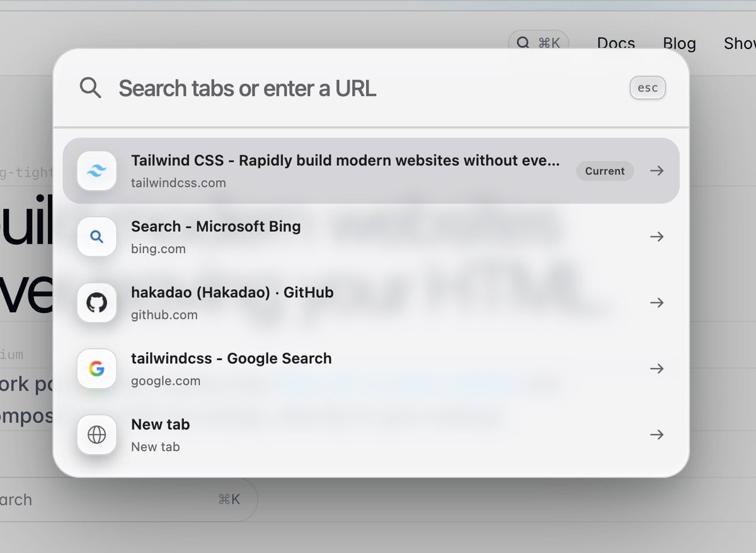Dismiss the dialog with the esc button
The width and height of the screenshot is (756, 553).
point(648,88)
